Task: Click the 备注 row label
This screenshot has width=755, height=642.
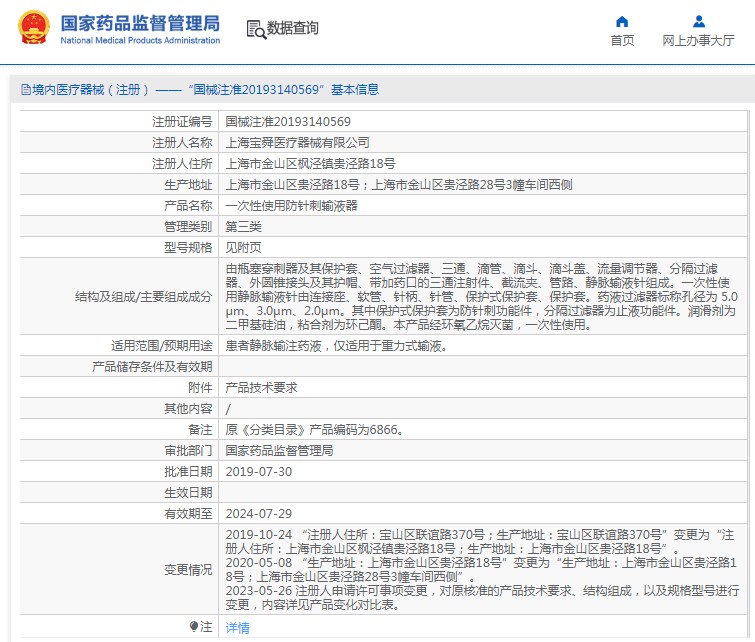Action: tap(200, 430)
